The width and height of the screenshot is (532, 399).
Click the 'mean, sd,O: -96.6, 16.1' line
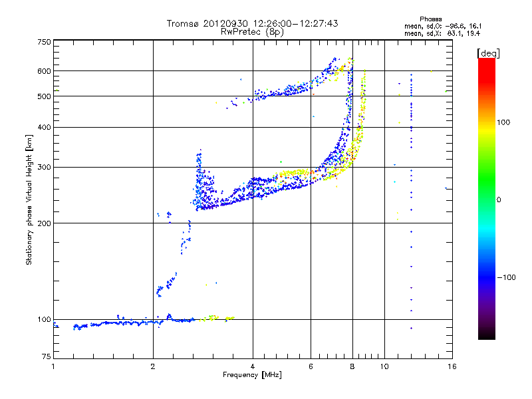443,26
